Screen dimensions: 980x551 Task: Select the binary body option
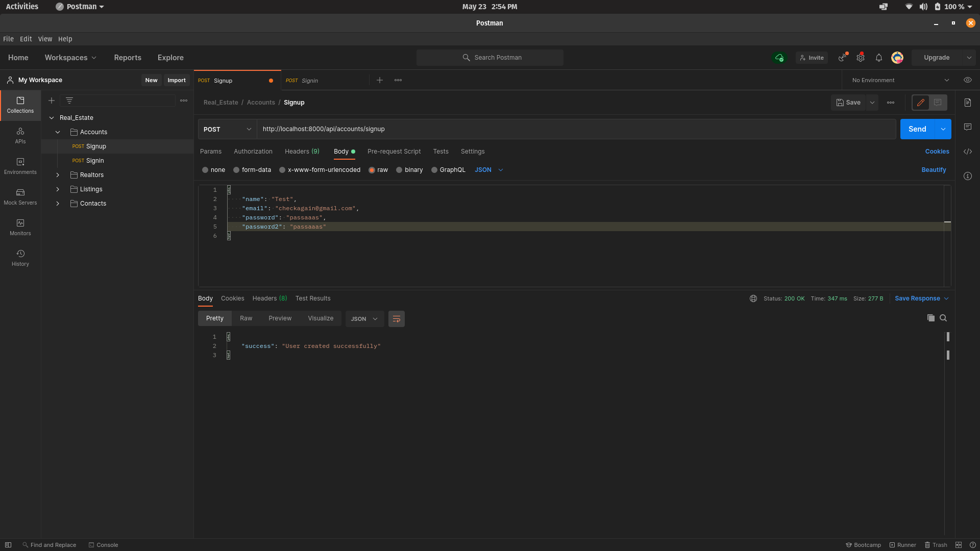click(399, 170)
